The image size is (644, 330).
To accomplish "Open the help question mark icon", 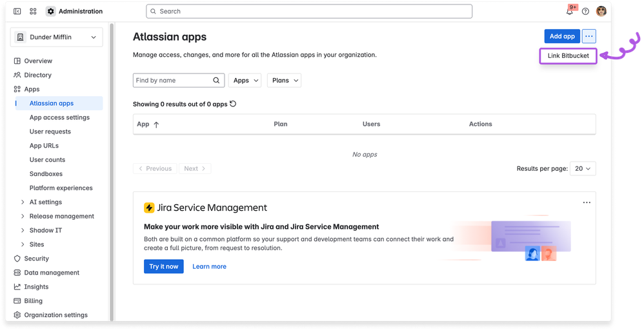I will (586, 12).
